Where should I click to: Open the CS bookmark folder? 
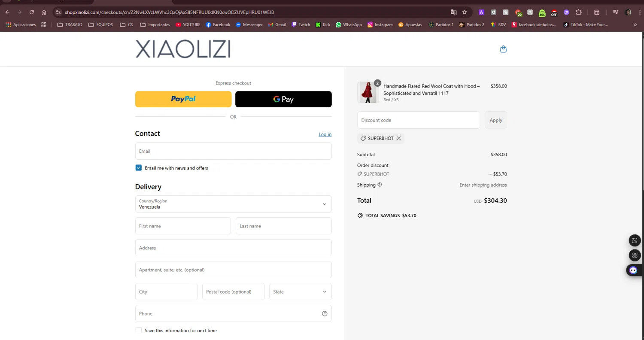click(127, 25)
